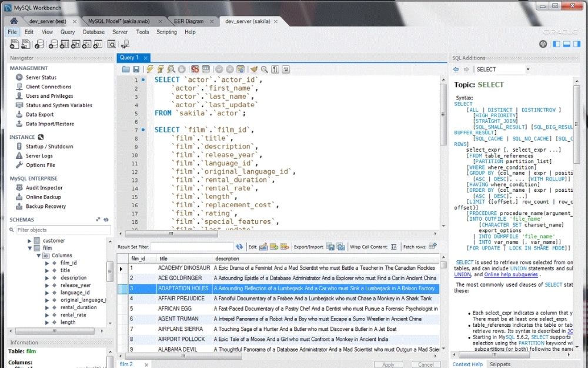Screen dimensions: 588x368
Task: Toggle line wrapping in the SQL editor
Action: pyautogui.click(x=286, y=69)
